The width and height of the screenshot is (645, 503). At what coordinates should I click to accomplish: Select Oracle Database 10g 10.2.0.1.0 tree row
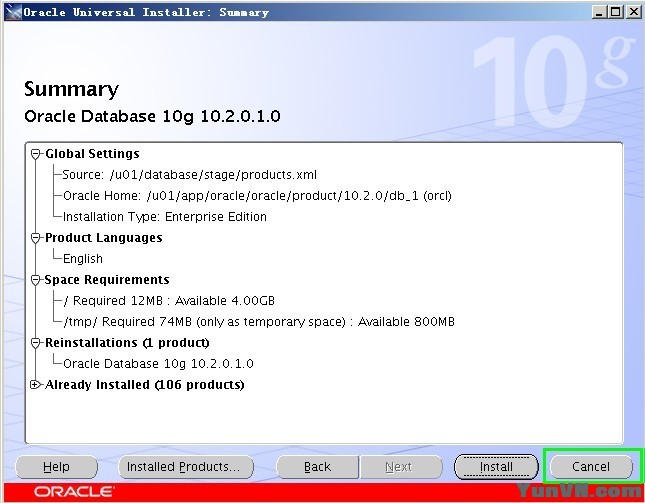158,364
